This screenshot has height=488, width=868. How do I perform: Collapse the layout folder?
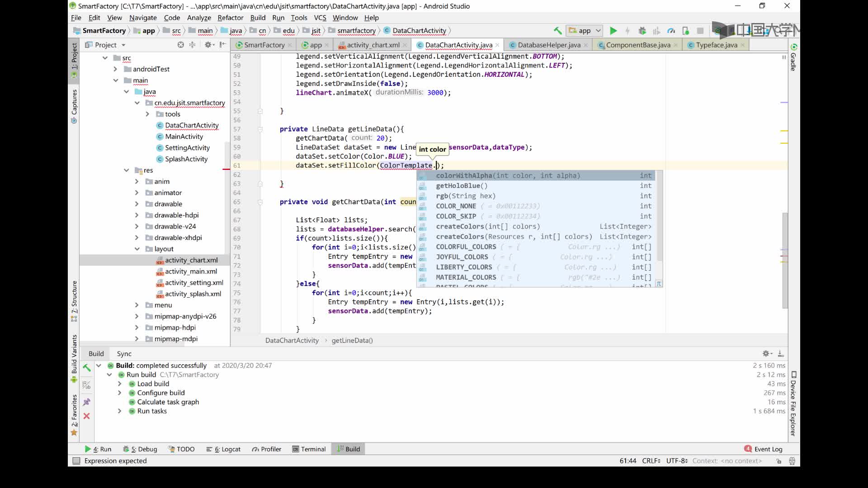point(137,249)
